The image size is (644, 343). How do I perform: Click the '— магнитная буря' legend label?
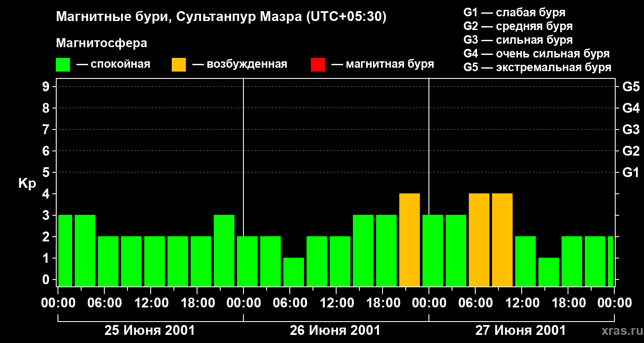point(383,64)
